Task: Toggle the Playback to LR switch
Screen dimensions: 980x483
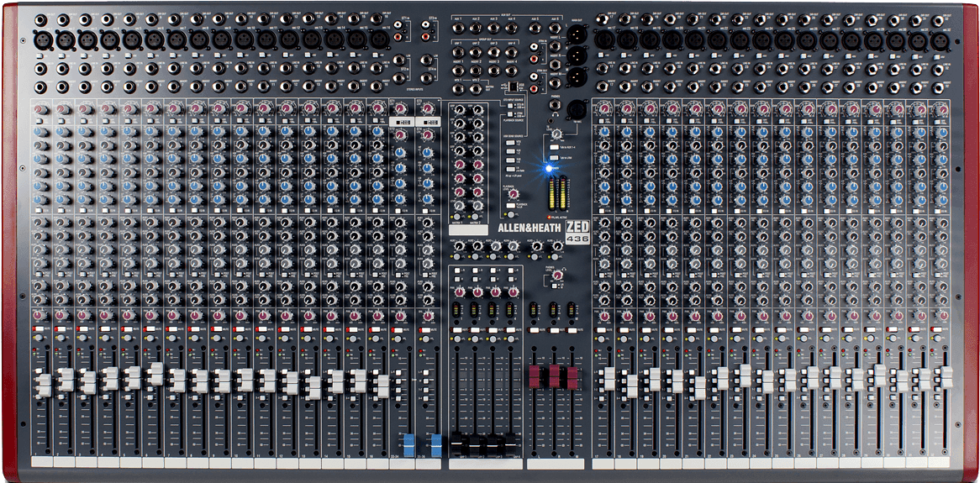Action: coord(511,206)
